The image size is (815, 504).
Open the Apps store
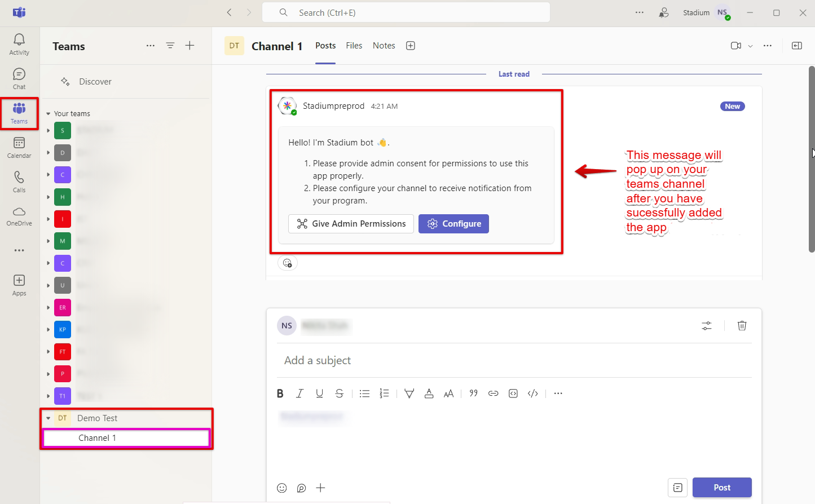(19, 285)
